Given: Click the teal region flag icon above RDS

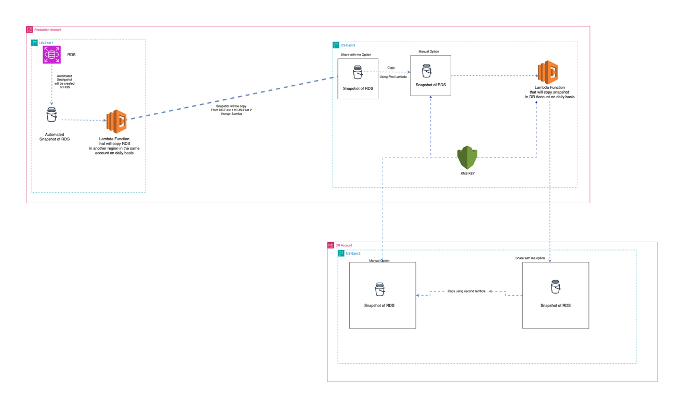Looking at the screenshot, I should tap(35, 43).
